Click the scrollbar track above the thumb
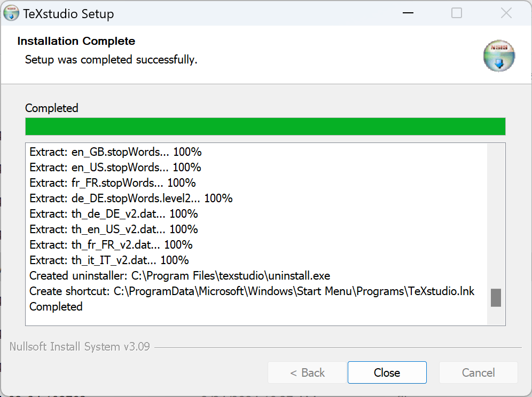This screenshot has width=532, height=397. (x=496, y=213)
